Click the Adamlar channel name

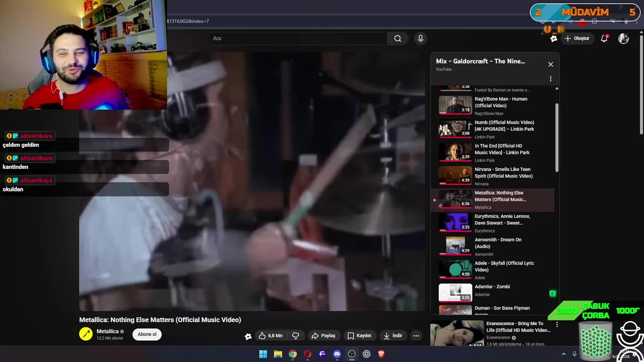coord(482,295)
